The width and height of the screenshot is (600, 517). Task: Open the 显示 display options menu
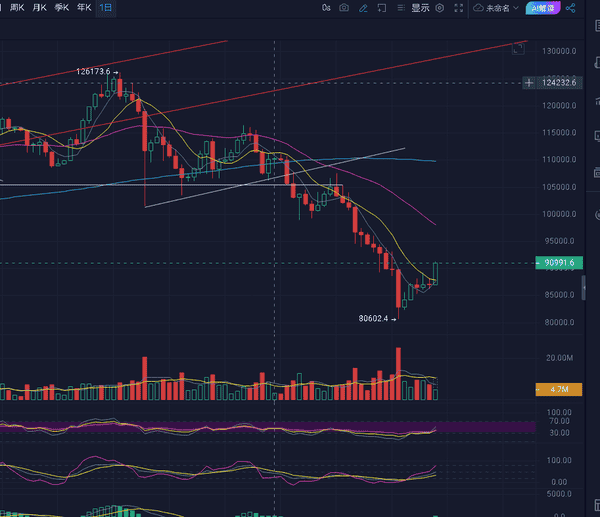(420, 7)
